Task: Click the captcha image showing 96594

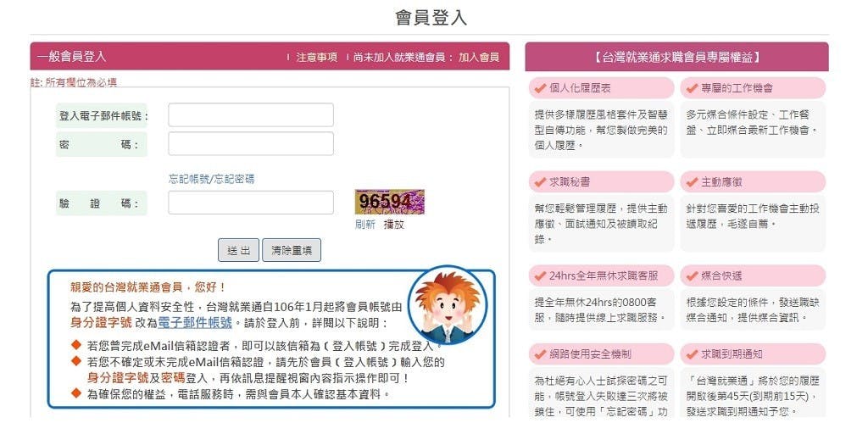Action: (390, 202)
